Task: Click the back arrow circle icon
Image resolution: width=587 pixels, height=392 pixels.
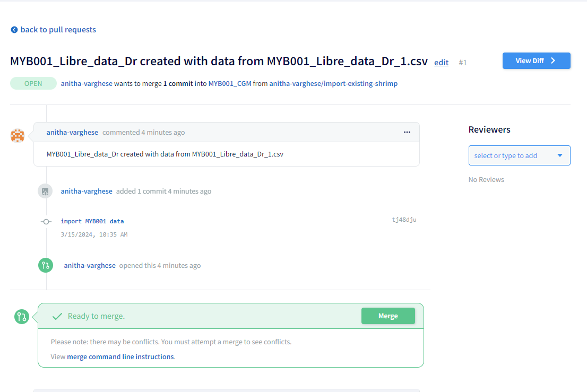Action: 14,30
